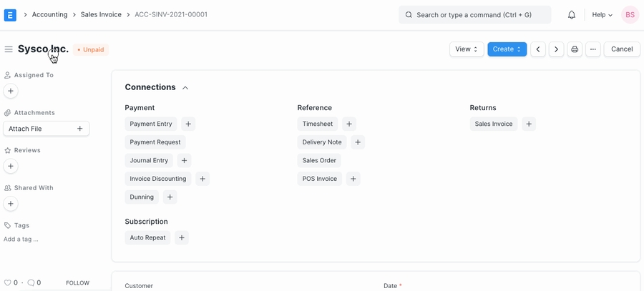The width and height of the screenshot is (644, 291).
Task: Open the View dropdown
Action: [x=467, y=49]
